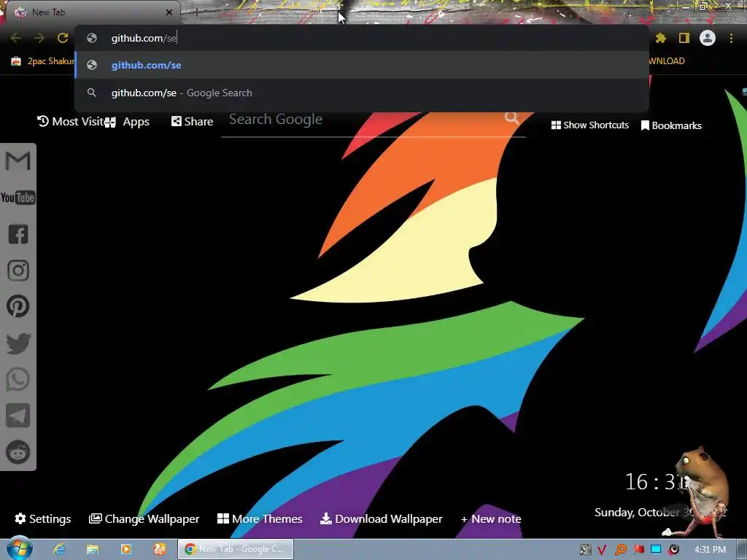Viewport: 747px width, 560px height.
Task: Reload the page with the refresh icon
Action: pyautogui.click(x=63, y=38)
